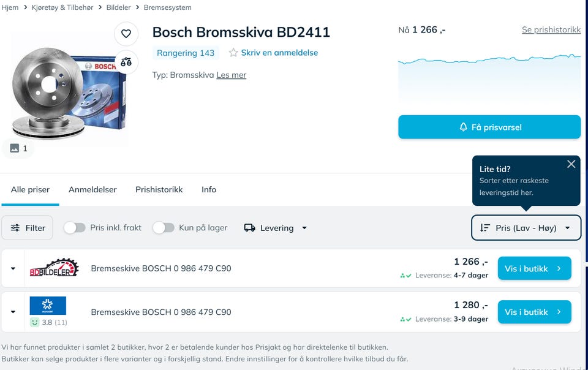Open Pris (Lav - Høy) sort dropdown
Viewport: 588px width, 370px height.
pos(526,228)
